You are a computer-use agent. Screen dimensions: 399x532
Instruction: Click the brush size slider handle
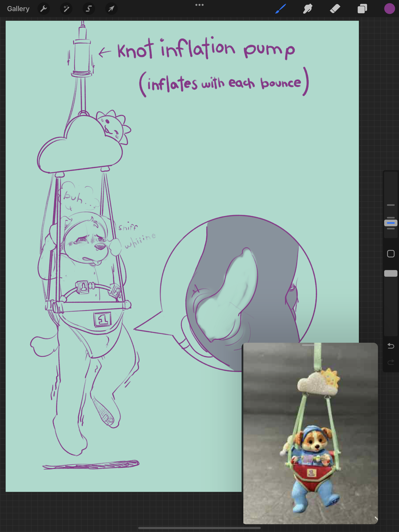391,223
